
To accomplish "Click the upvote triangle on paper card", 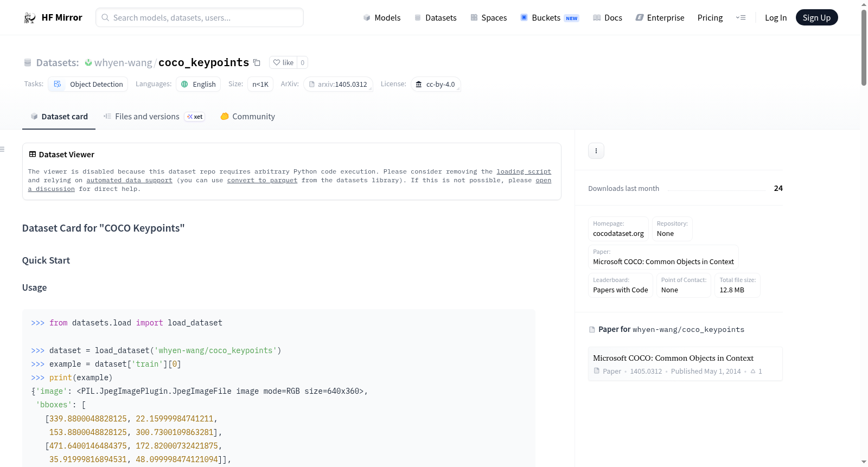I will (753, 372).
